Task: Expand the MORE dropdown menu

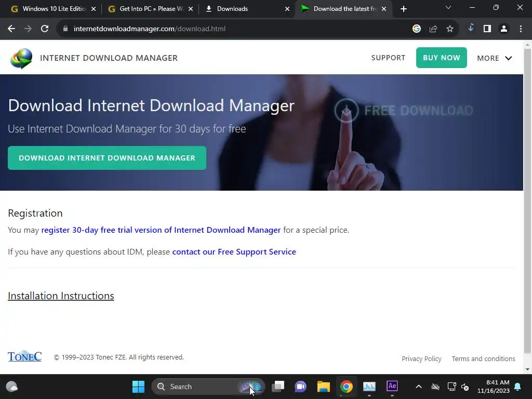Action: click(495, 58)
